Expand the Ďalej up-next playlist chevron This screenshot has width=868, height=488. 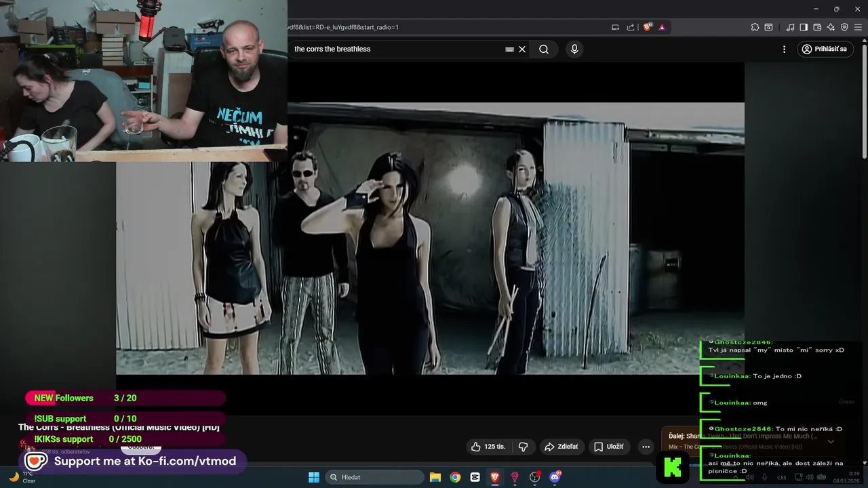click(x=831, y=441)
